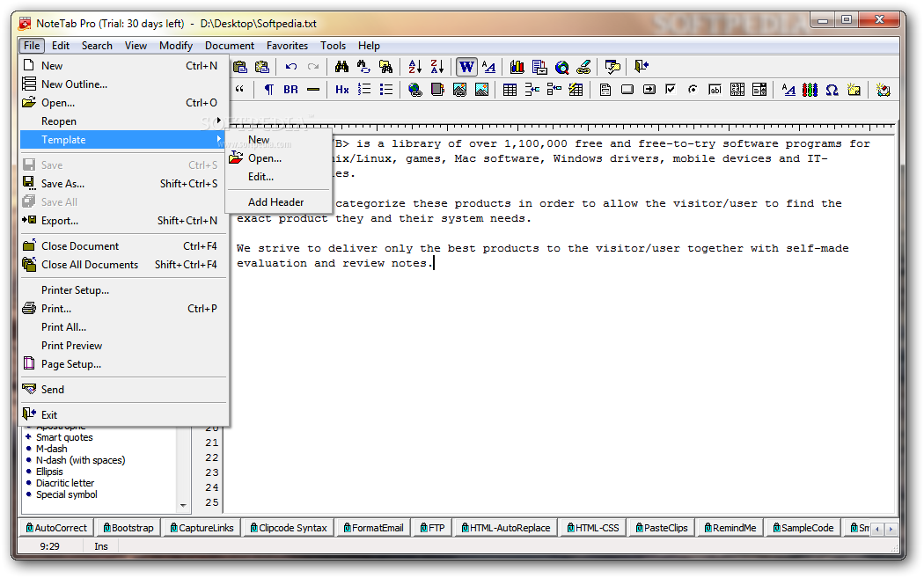Switch to AutoCorrect clipbar tab
Viewport: 924px width, 578px height.
tap(56, 528)
